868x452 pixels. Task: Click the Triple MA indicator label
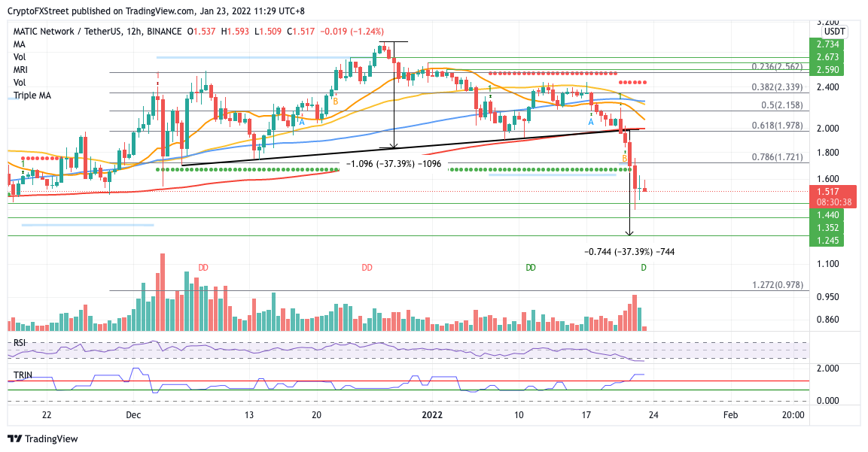(32, 96)
